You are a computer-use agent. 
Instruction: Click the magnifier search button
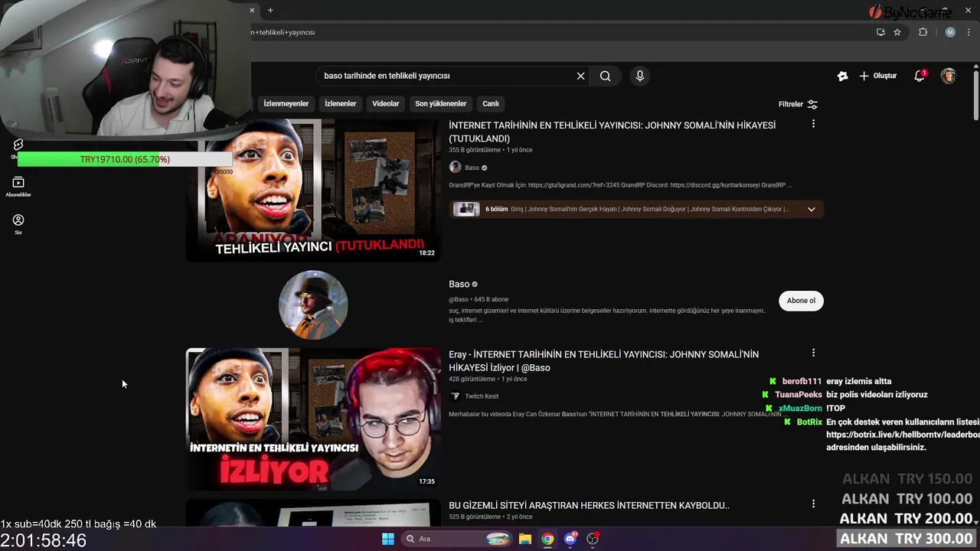pos(605,76)
